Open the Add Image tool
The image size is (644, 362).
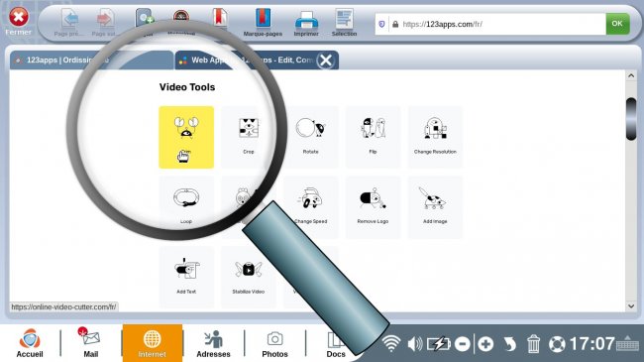tap(435, 207)
